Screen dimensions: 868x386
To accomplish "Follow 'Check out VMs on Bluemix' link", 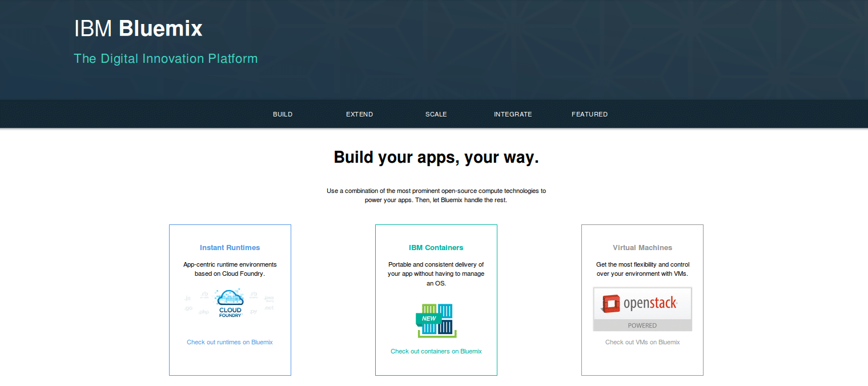I will click(x=642, y=342).
